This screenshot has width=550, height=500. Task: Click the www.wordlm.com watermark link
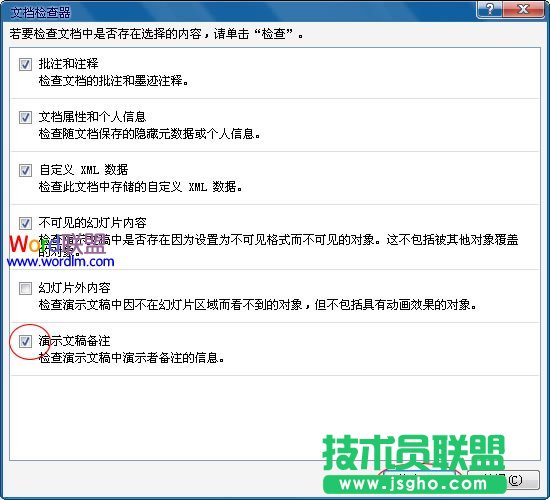(x=61, y=261)
